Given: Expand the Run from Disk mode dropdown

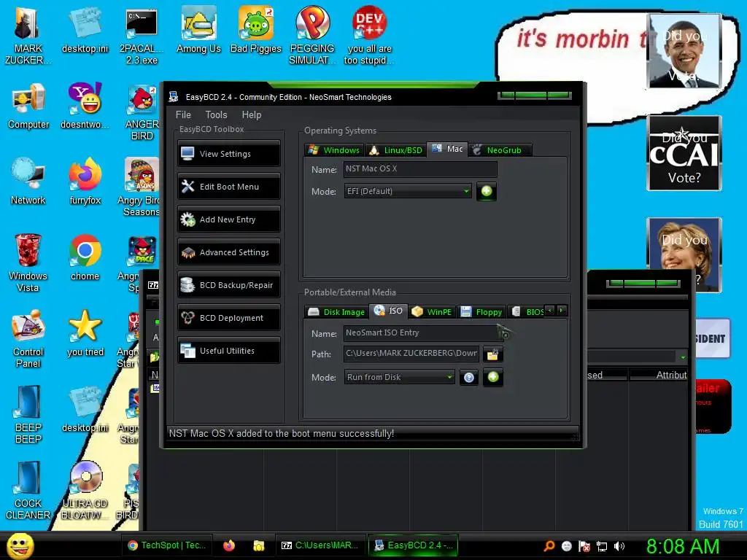Looking at the screenshot, I should (x=399, y=377).
